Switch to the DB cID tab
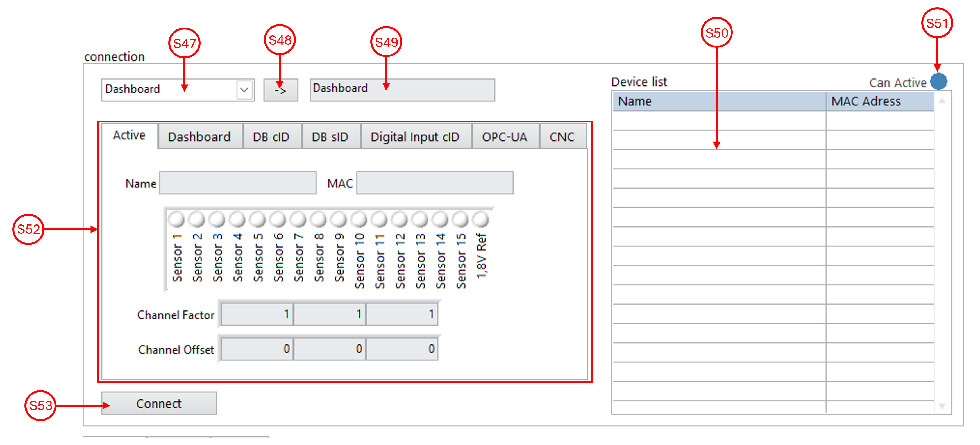The image size is (980, 445). coord(271,137)
